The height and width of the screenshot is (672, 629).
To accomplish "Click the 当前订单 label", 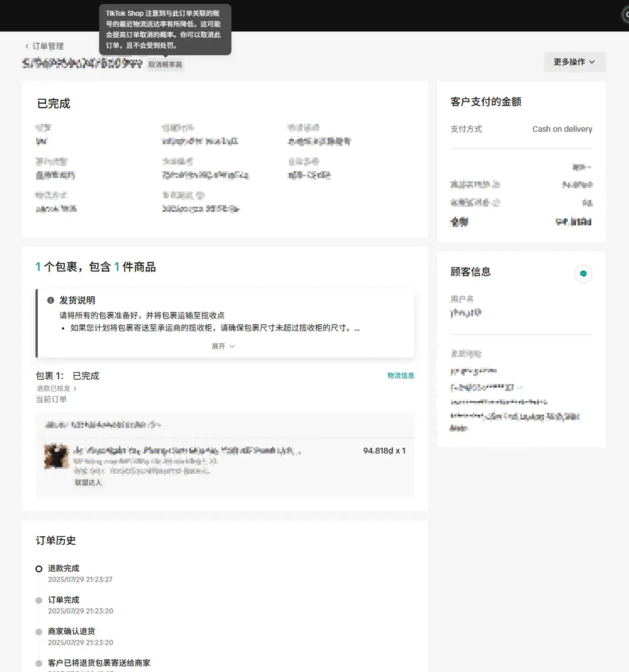I will [51, 399].
